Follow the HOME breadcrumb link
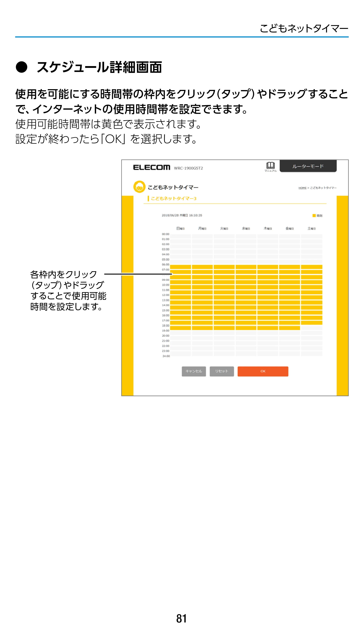The height and width of the screenshot is (637, 364). tap(302, 188)
